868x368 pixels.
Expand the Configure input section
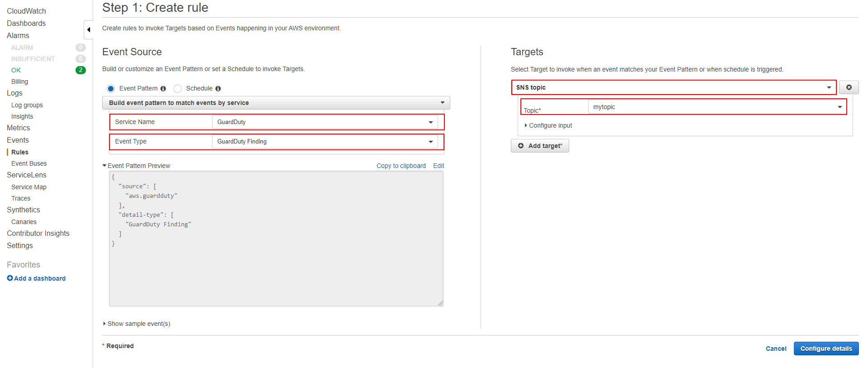pyautogui.click(x=550, y=125)
